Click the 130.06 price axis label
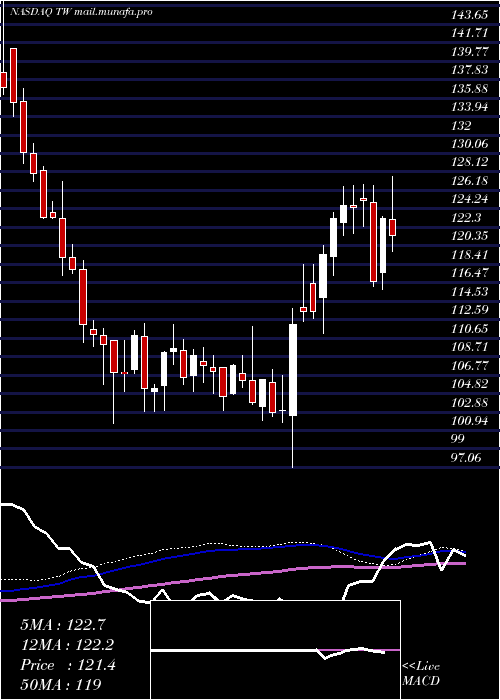Screen dimensions: 500x700 coord(471,144)
